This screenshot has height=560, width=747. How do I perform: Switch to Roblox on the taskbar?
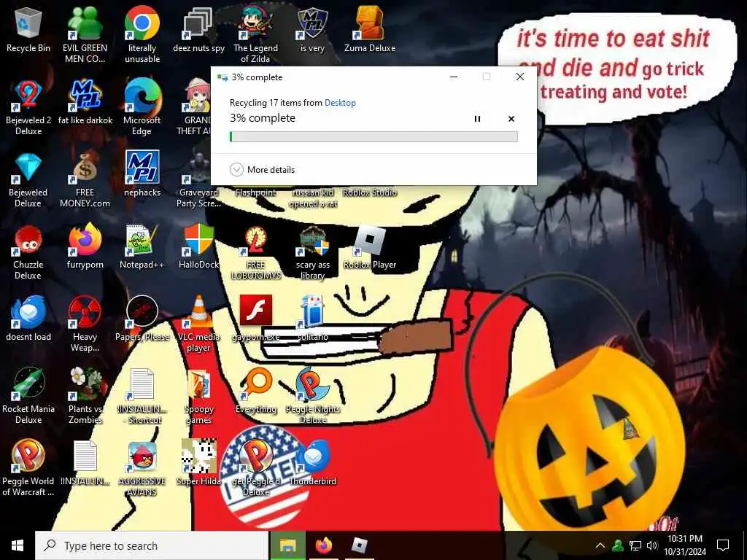[360, 545]
